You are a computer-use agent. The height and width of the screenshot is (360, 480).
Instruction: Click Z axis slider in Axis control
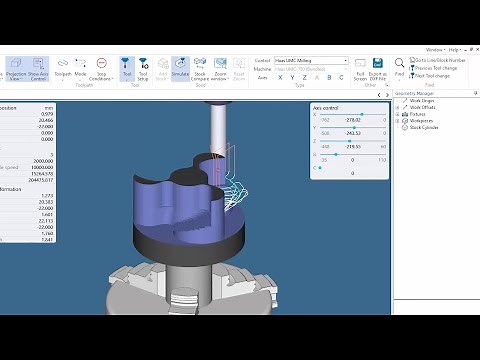click(x=353, y=141)
